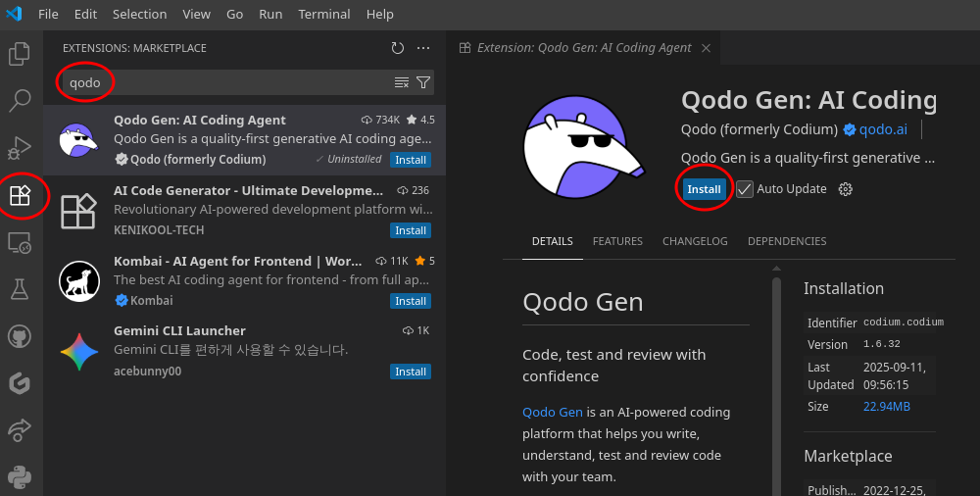Open the Edit menu
Screen dimensions: 980x496
(x=85, y=14)
